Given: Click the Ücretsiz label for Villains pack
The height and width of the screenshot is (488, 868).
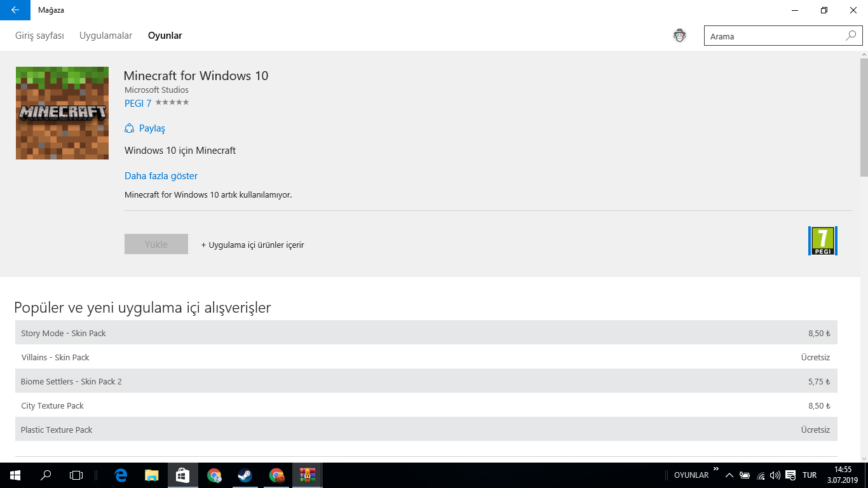Looking at the screenshot, I should click(x=815, y=357).
